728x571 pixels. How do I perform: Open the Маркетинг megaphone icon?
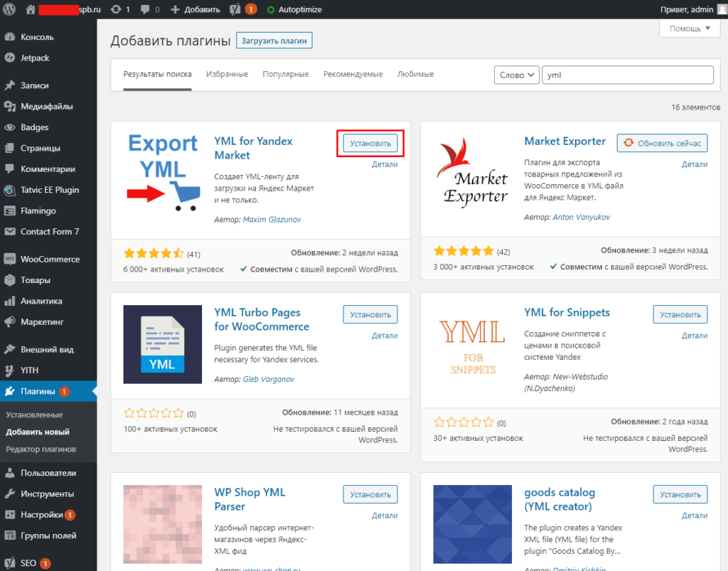tap(10, 321)
